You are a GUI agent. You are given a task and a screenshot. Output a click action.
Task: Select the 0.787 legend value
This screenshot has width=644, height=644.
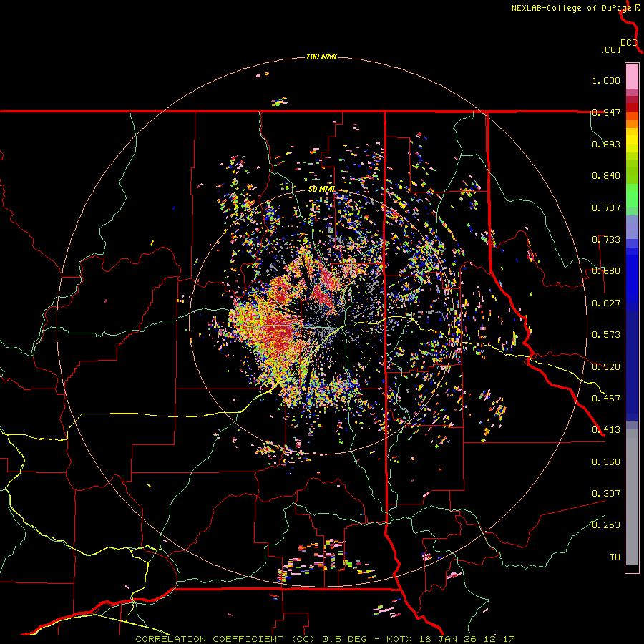[x=606, y=208]
